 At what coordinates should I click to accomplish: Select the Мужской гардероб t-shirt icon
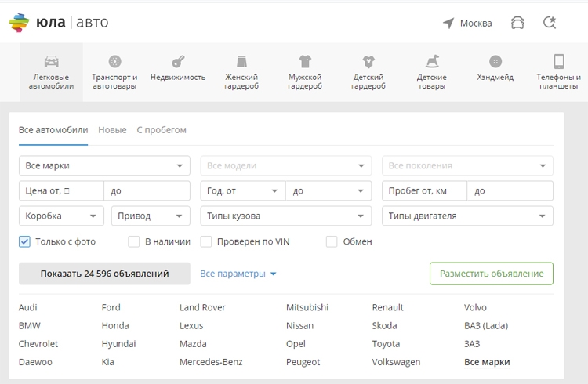(305, 61)
